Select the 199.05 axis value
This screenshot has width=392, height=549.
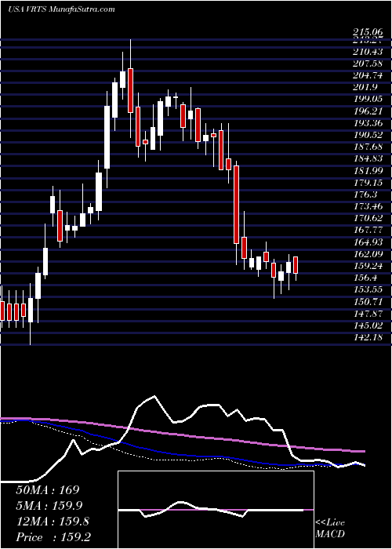[x=368, y=100]
